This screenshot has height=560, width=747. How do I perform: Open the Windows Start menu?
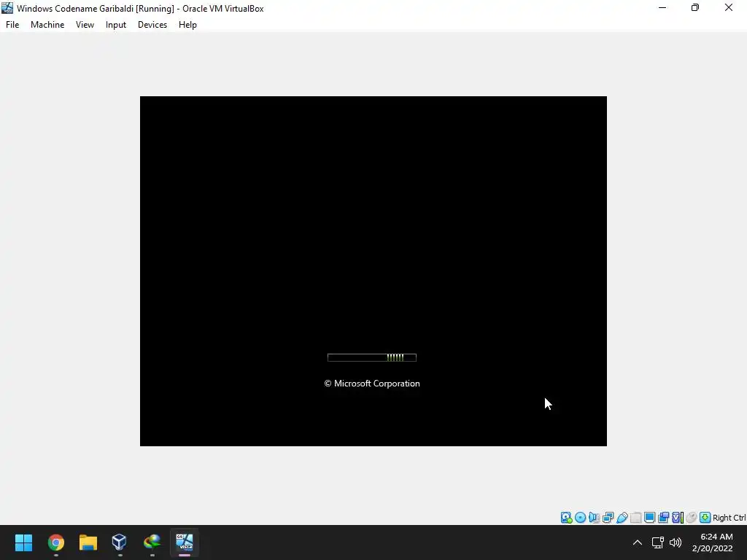[23, 542]
